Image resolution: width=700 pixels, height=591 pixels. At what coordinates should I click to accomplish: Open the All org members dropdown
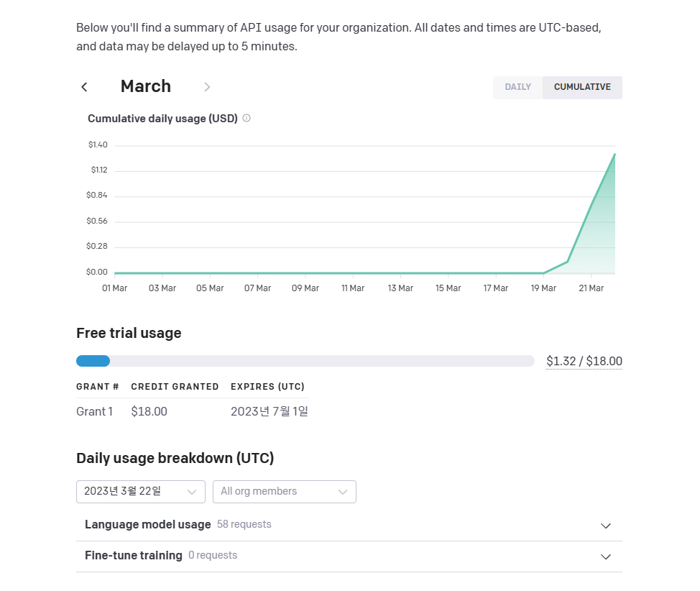click(284, 492)
